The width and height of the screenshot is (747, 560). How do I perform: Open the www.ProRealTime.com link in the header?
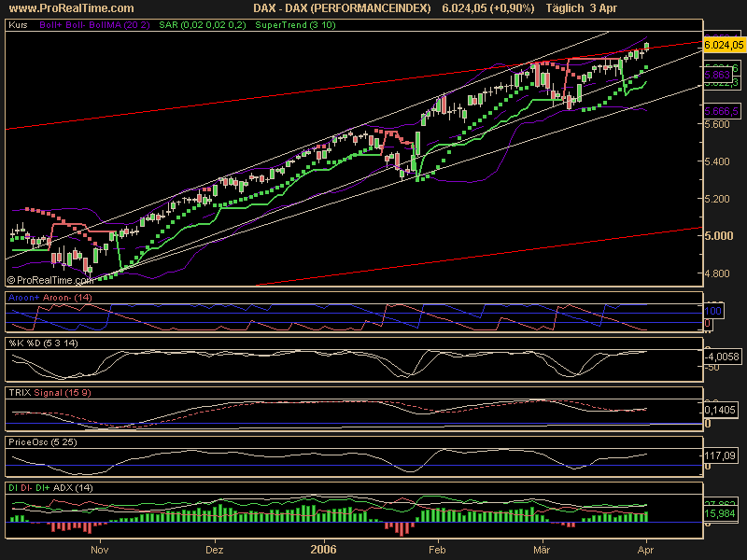72,8
